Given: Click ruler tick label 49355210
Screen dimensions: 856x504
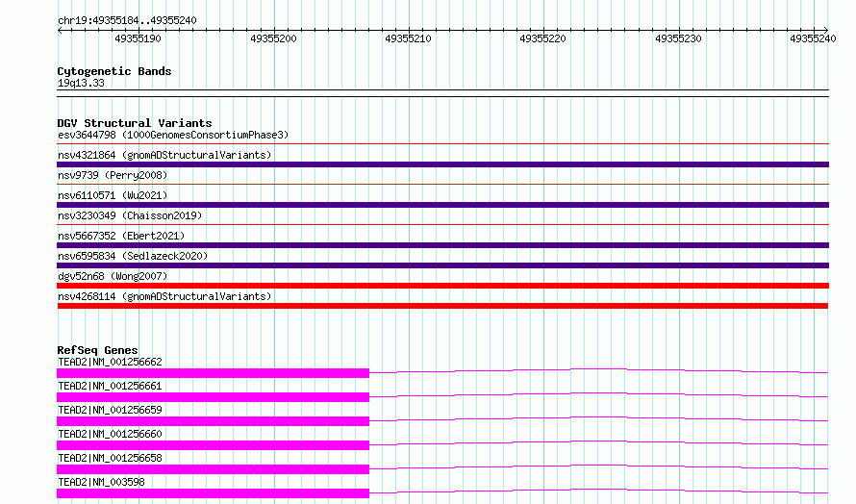Looking at the screenshot, I should pyautogui.click(x=409, y=38).
